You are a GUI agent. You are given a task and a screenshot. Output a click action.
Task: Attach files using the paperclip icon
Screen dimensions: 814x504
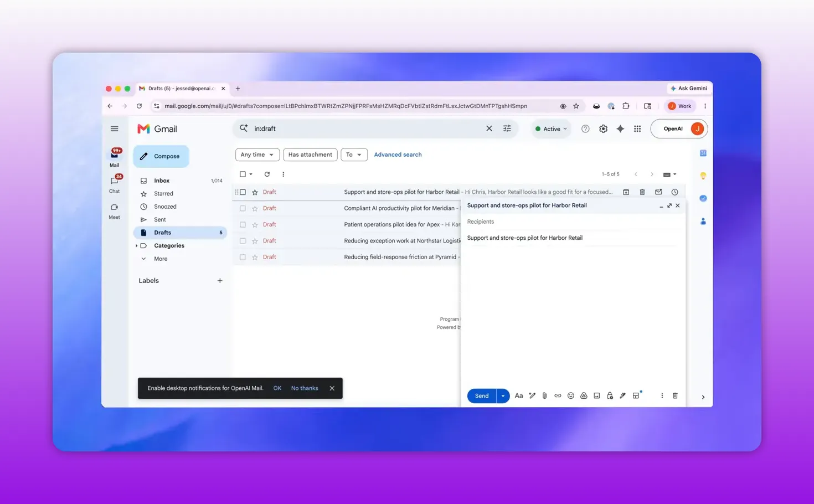tap(544, 396)
